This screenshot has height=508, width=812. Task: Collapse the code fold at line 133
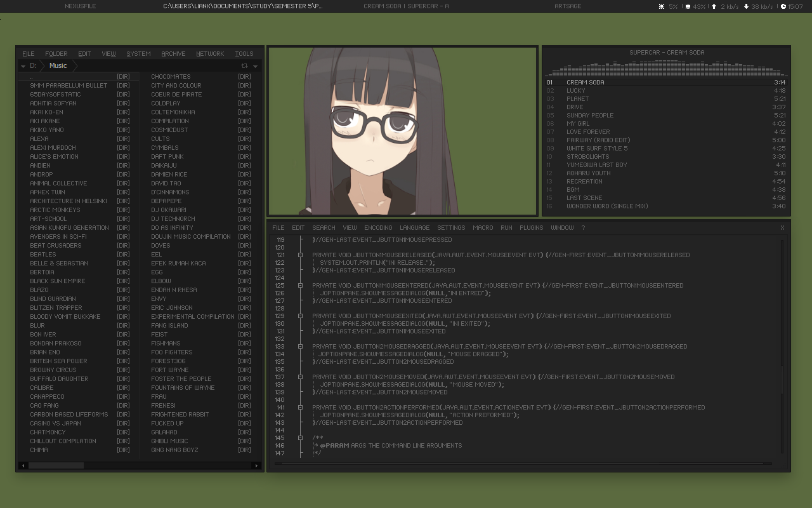(x=300, y=346)
